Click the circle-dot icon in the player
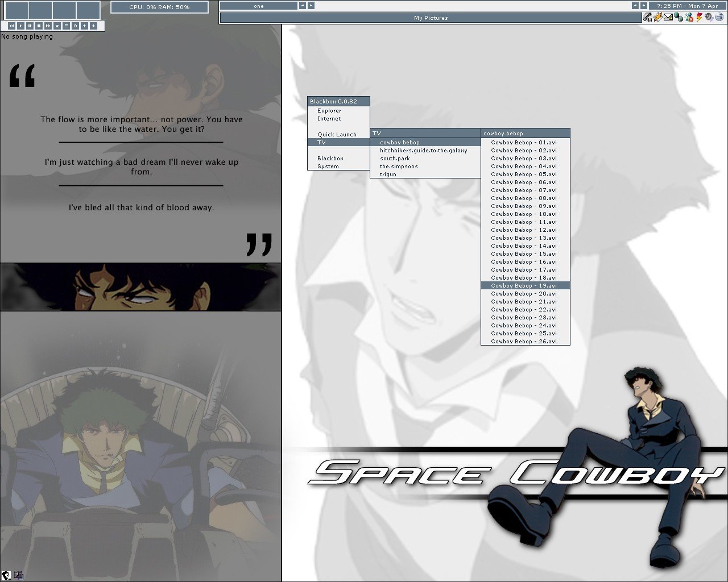The image size is (728, 582). tap(75, 26)
